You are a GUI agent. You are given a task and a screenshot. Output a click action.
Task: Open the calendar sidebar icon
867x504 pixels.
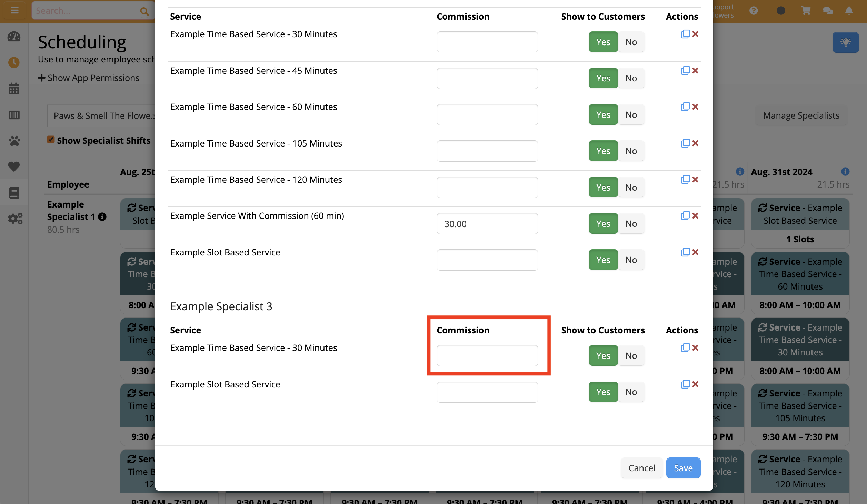tap(14, 89)
